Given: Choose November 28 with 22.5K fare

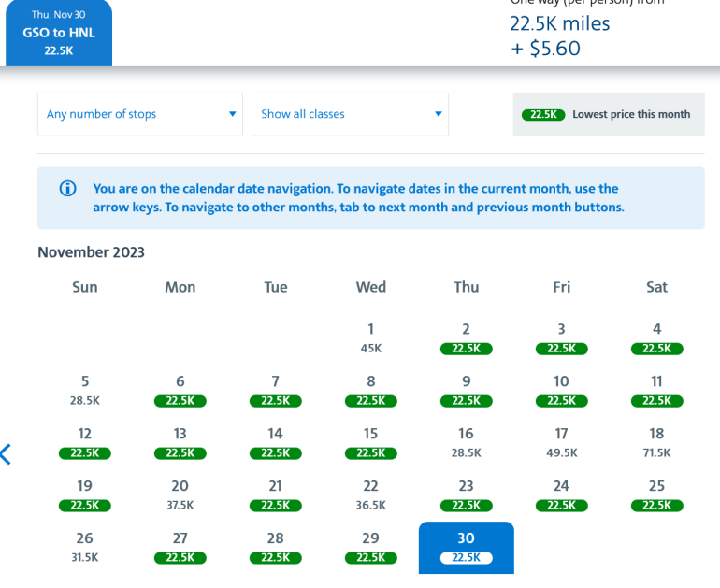Looking at the screenshot, I should (276, 547).
